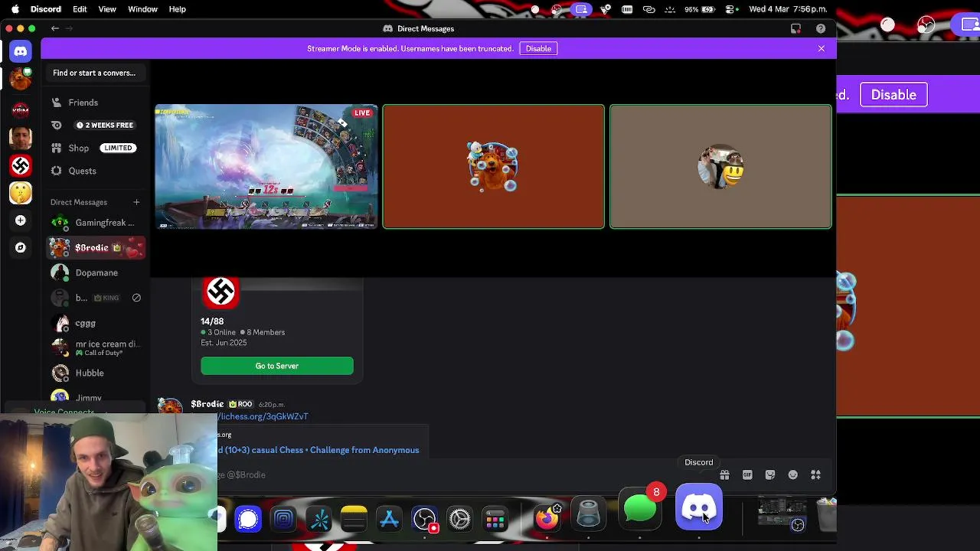Screen dimensions: 980x551
Task: Focus the smiley avatar call tile
Action: click(720, 167)
